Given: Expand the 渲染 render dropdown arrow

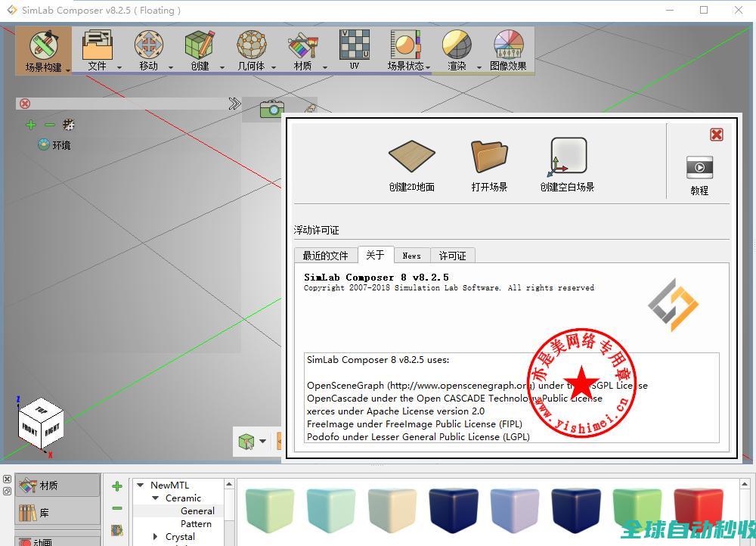Looking at the screenshot, I should point(479,67).
